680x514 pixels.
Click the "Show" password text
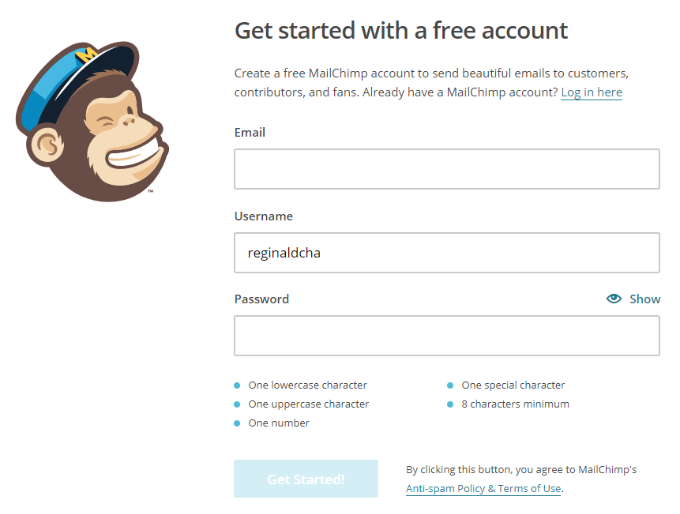click(645, 299)
